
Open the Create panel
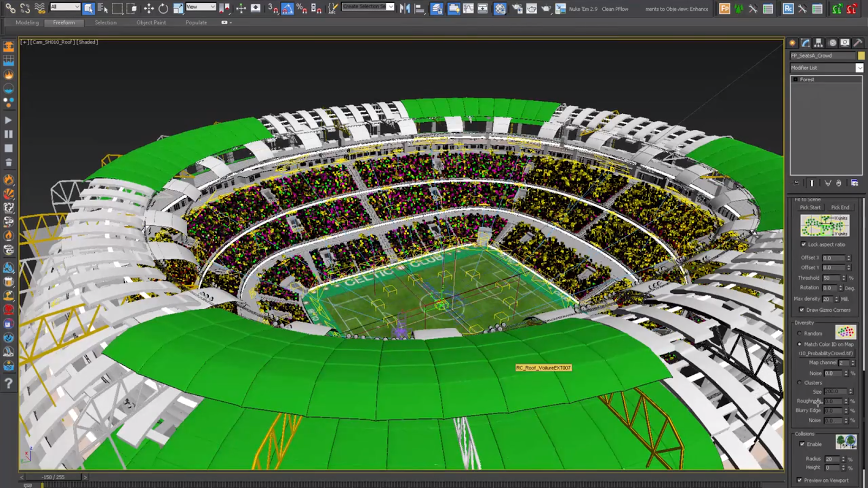pyautogui.click(x=793, y=42)
